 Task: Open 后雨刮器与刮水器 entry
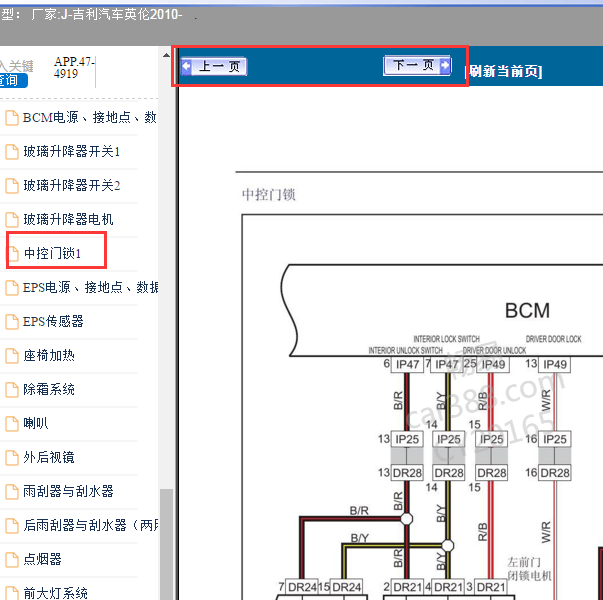[90, 525]
